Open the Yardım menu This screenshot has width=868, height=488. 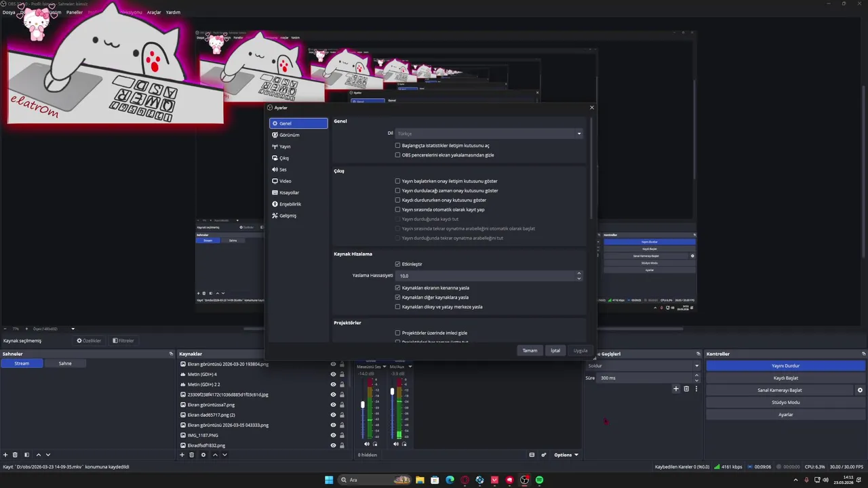[x=174, y=12]
